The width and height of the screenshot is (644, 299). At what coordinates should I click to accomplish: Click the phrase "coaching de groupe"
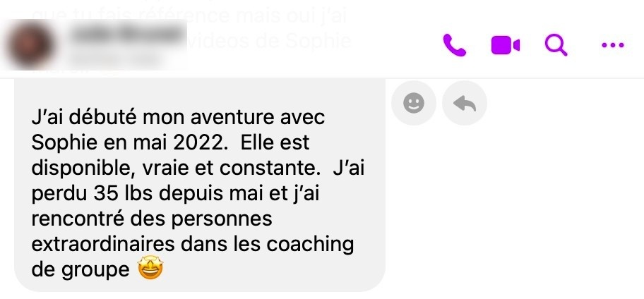tap(192, 257)
